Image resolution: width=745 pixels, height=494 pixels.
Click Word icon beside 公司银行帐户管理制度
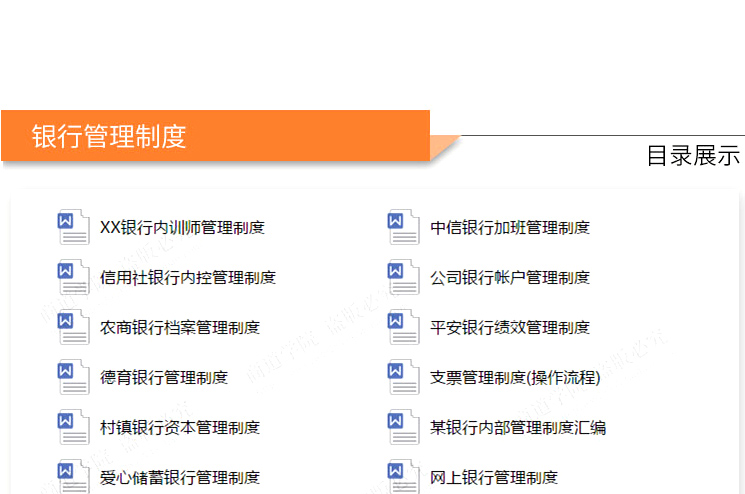(x=403, y=277)
